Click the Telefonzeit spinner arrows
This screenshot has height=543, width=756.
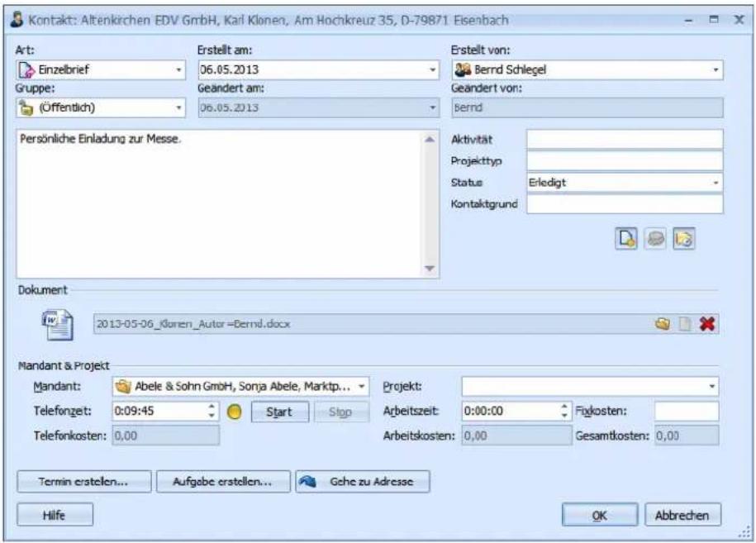click(212, 411)
